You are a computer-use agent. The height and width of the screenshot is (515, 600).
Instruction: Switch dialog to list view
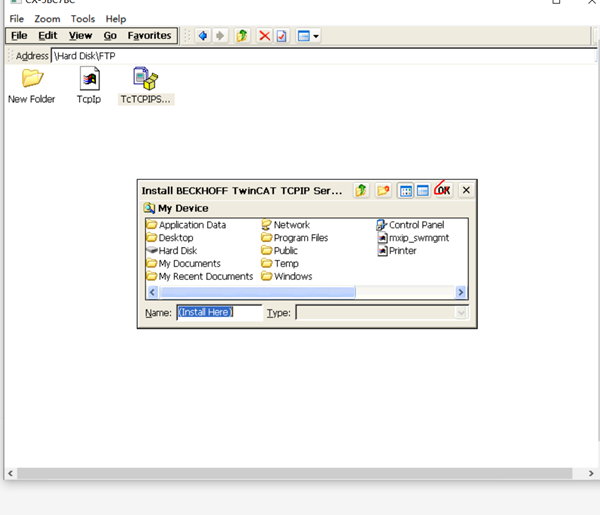(x=406, y=190)
